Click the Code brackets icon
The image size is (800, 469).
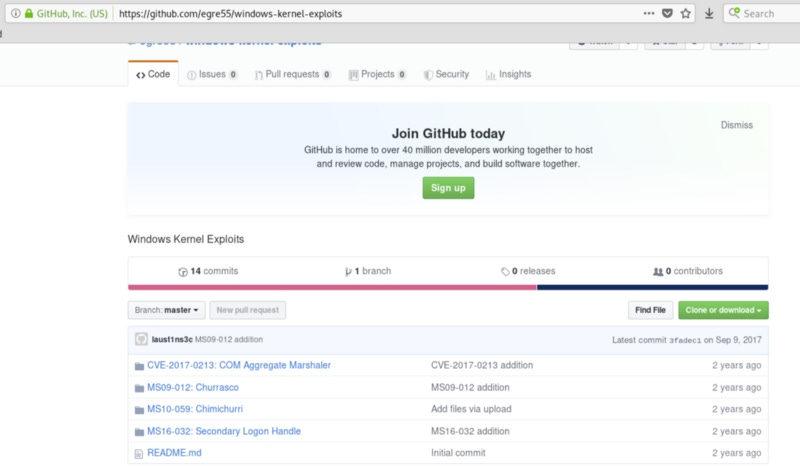pyautogui.click(x=141, y=75)
